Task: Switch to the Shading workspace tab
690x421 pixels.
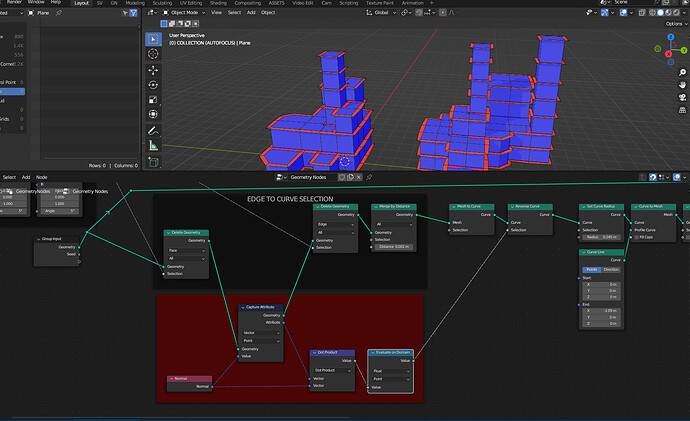Action: pyautogui.click(x=218, y=3)
